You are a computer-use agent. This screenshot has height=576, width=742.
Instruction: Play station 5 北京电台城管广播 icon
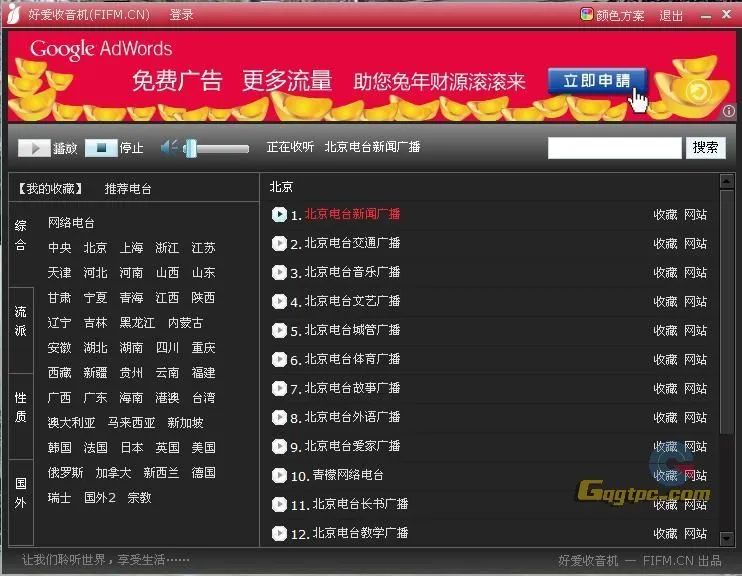click(x=279, y=330)
